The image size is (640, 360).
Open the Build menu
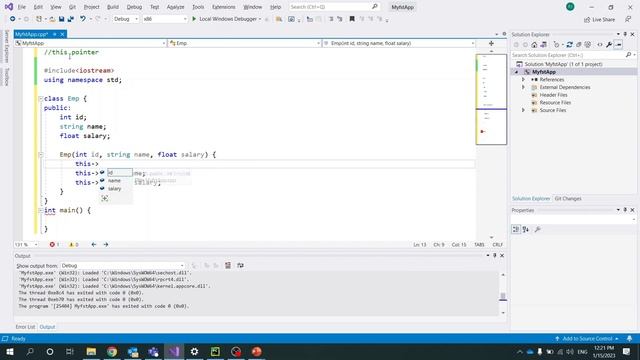click(113, 7)
